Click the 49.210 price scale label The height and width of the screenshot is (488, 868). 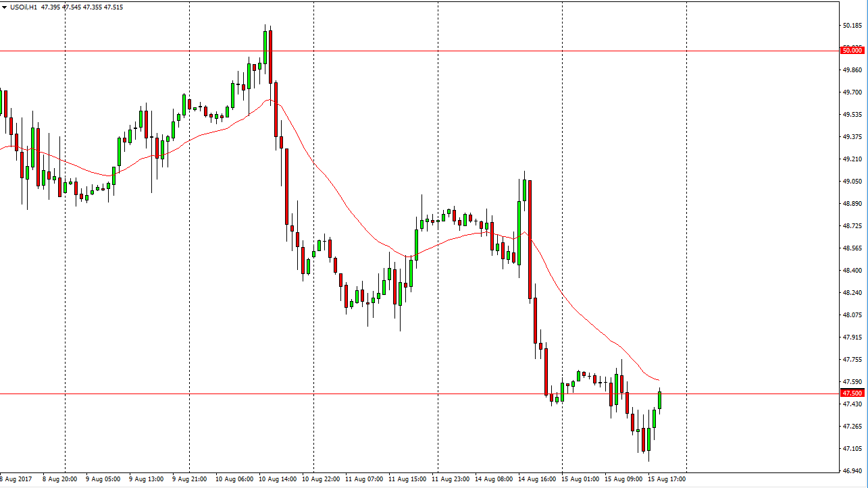[x=852, y=159]
